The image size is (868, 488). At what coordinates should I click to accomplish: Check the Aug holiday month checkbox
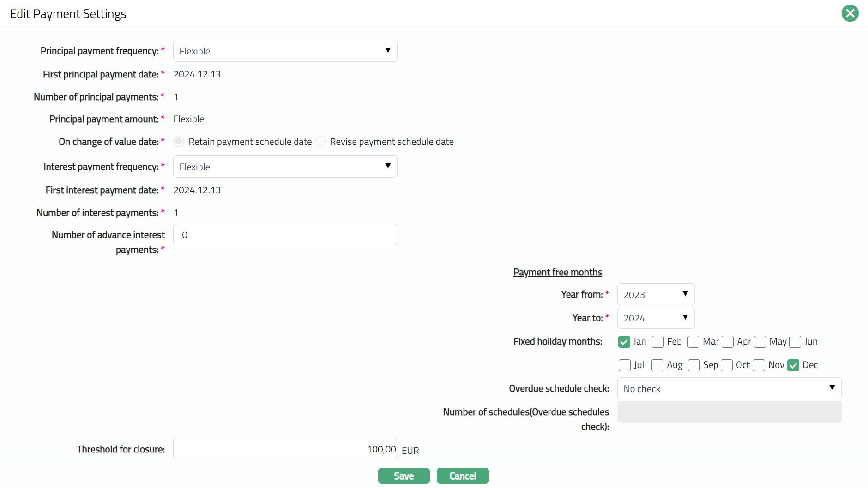[x=657, y=365]
